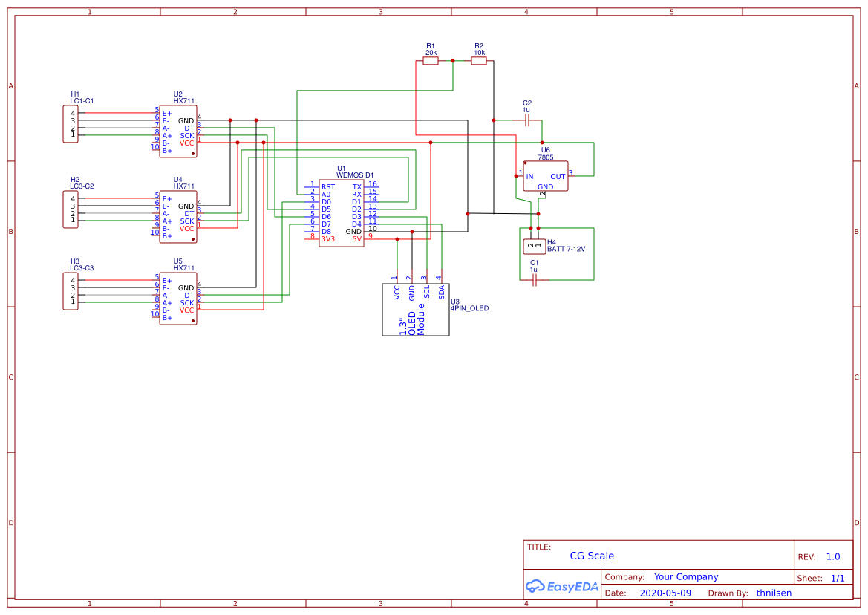Click the capacitor C1 symbol

[533, 276]
